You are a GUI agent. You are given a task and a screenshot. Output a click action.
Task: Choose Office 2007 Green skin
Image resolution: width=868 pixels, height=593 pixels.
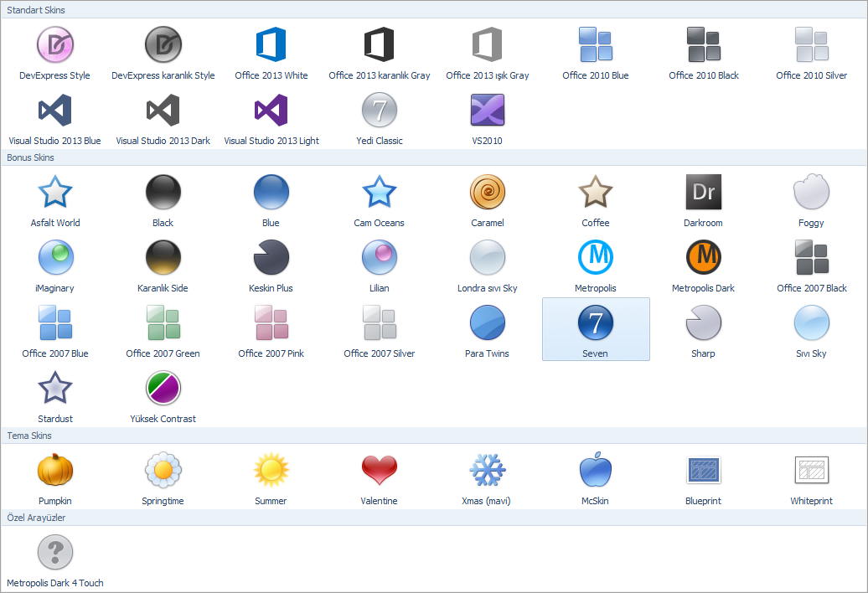pyautogui.click(x=163, y=330)
